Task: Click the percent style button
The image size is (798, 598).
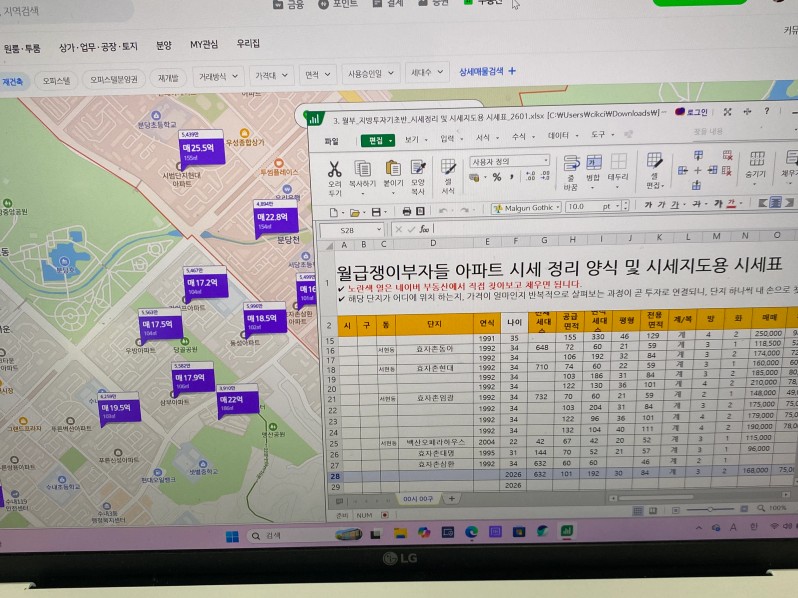Action: [497, 178]
